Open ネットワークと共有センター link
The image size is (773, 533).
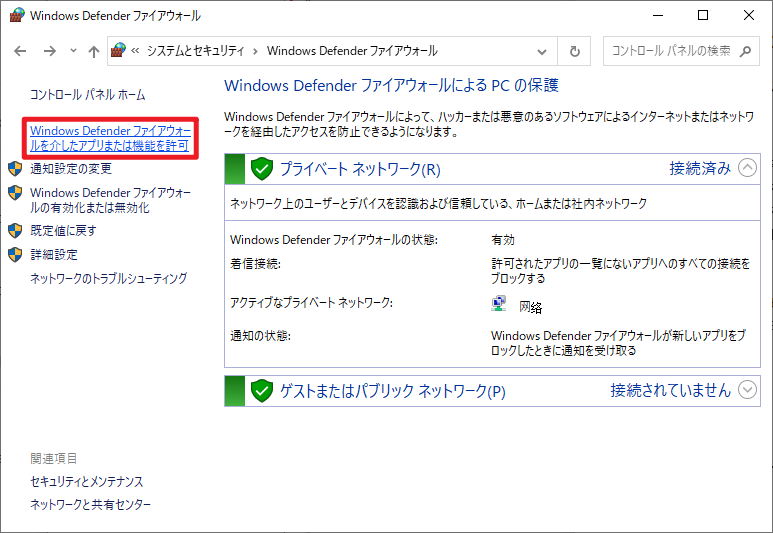click(x=91, y=504)
